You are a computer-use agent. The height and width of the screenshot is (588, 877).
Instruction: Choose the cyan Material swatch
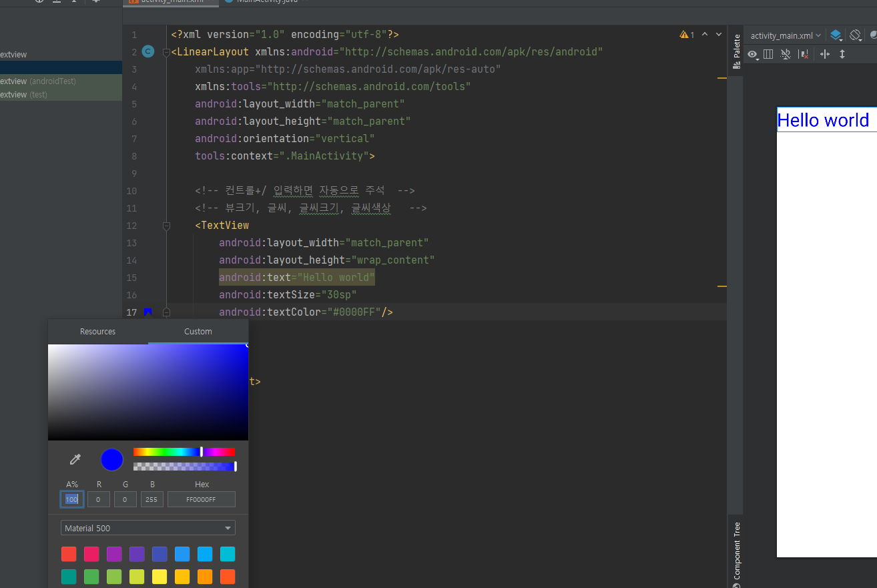tap(228, 554)
